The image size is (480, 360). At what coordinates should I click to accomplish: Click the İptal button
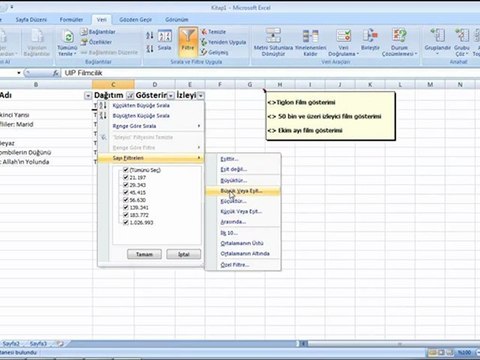tap(184, 254)
